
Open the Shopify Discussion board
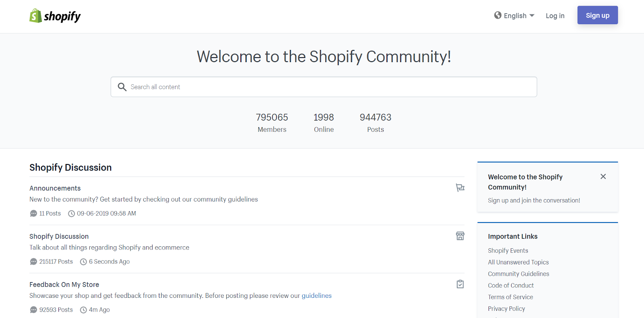pyautogui.click(x=59, y=237)
